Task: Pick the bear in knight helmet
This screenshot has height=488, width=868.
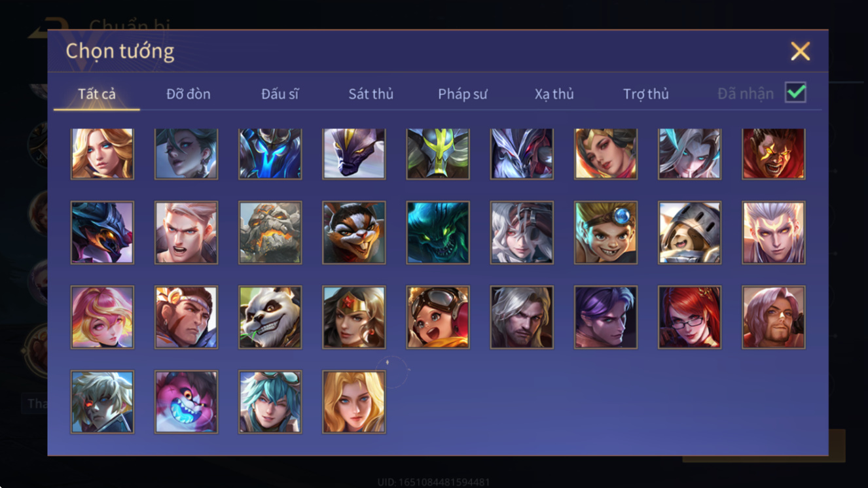Action: [690, 232]
